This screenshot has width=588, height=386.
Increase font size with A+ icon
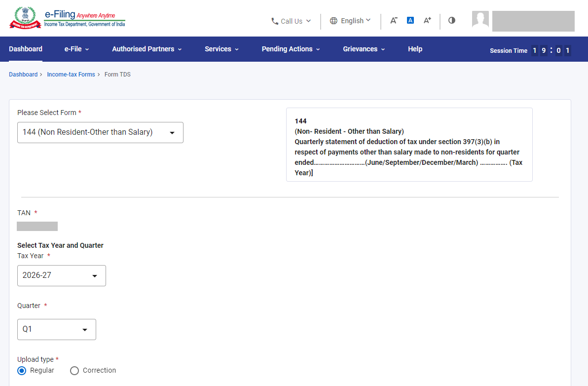click(x=427, y=20)
